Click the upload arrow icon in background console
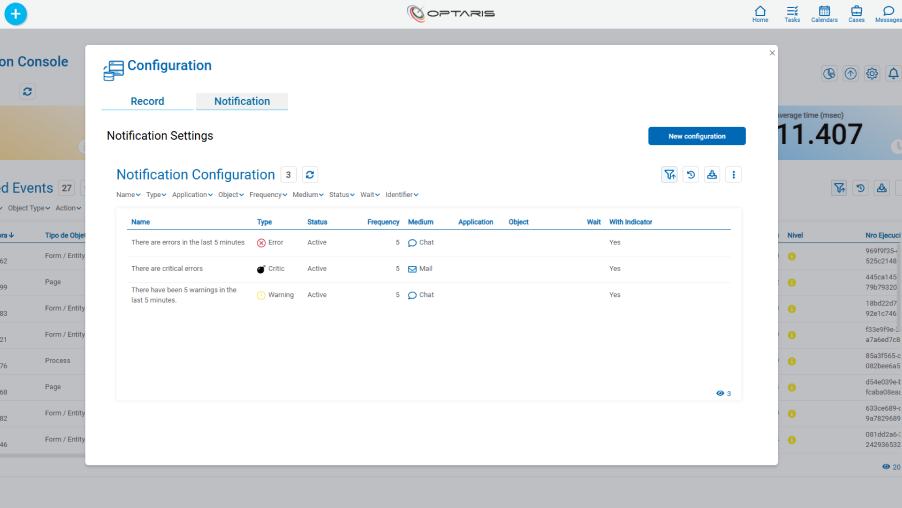 pos(850,74)
